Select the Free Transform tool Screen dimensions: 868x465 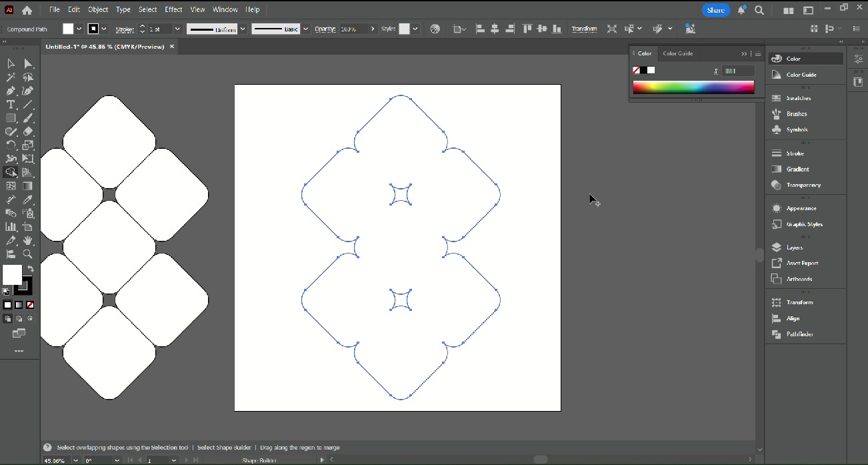pyautogui.click(x=28, y=159)
